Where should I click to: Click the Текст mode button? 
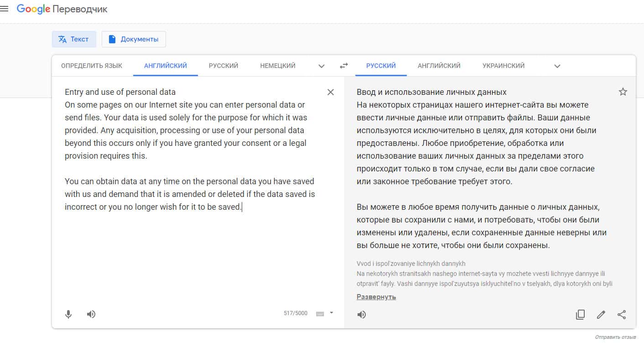74,39
